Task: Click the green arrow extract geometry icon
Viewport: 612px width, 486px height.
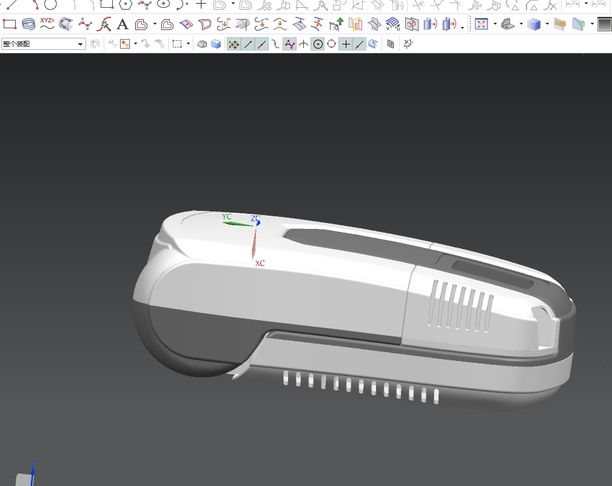Action: tap(338, 24)
